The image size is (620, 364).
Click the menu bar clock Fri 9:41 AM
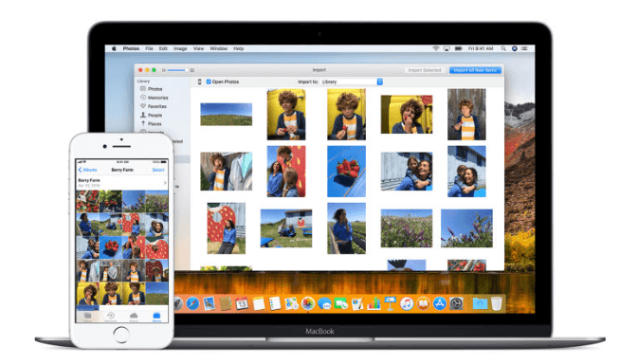[x=481, y=48]
